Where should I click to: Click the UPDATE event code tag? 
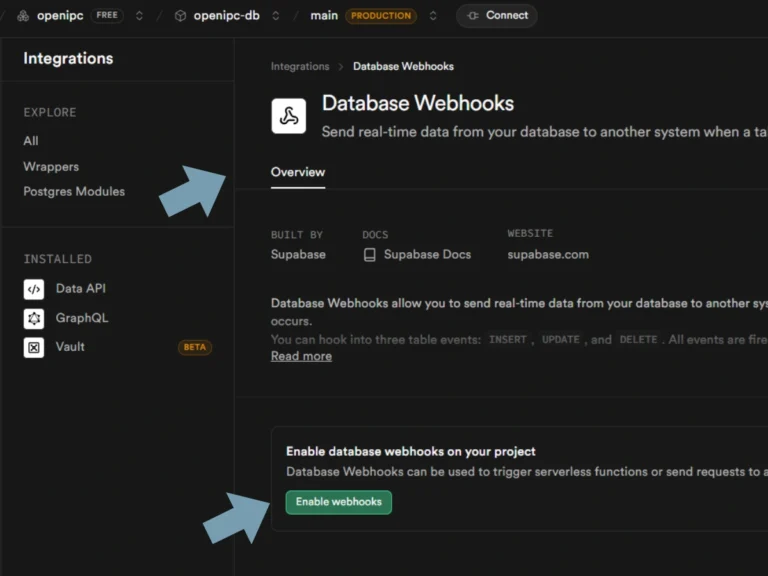(x=560, y=339)
